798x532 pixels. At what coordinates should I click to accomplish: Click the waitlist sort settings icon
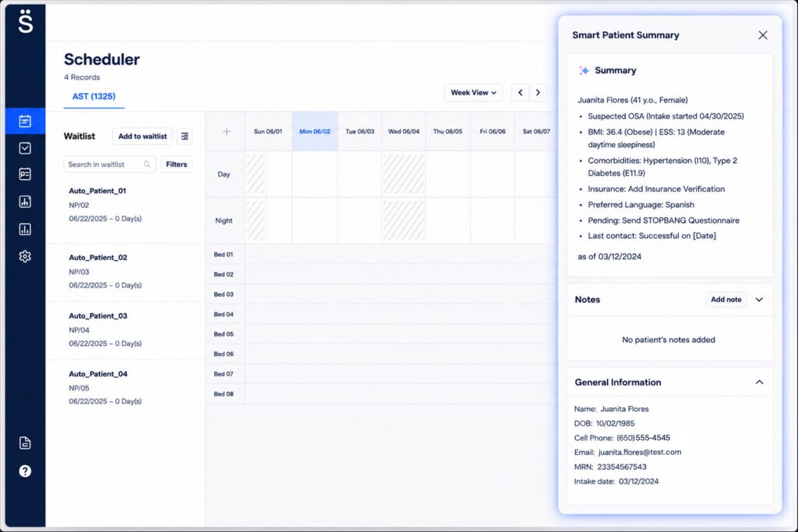(185, 136)
